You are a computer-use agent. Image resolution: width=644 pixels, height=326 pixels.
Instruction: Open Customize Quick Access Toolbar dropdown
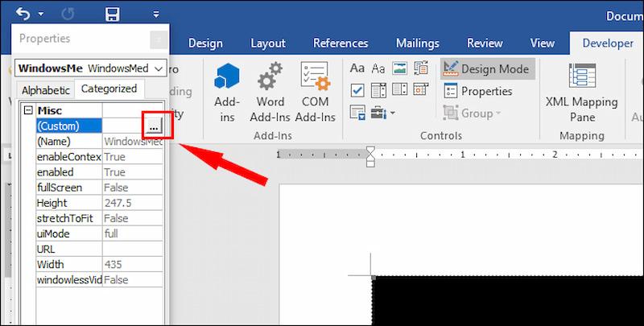(x=155, y=14)
